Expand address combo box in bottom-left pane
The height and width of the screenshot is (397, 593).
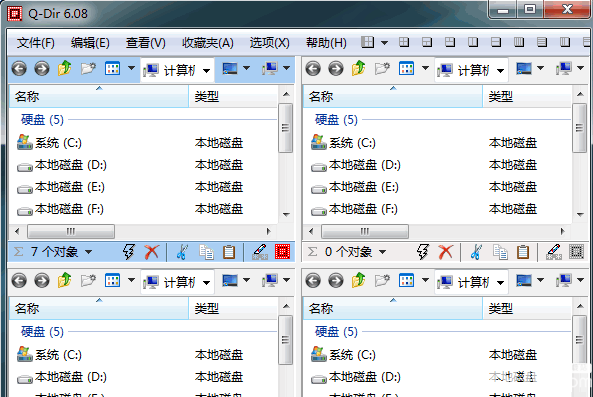pyautogui.click(x=206, y=283)
